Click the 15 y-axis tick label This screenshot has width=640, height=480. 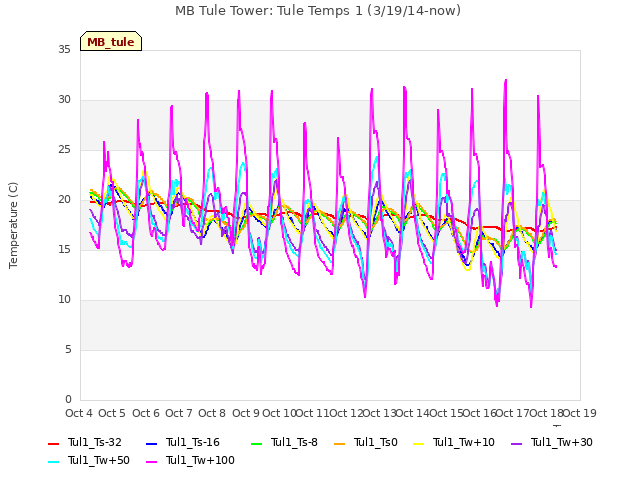(64, 250)
